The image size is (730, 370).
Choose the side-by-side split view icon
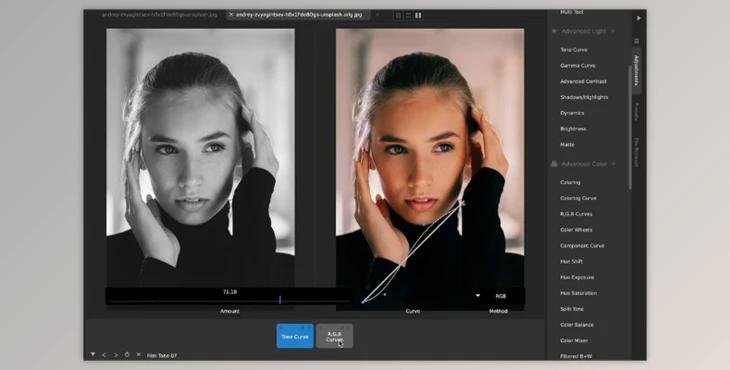pos(418,15)
